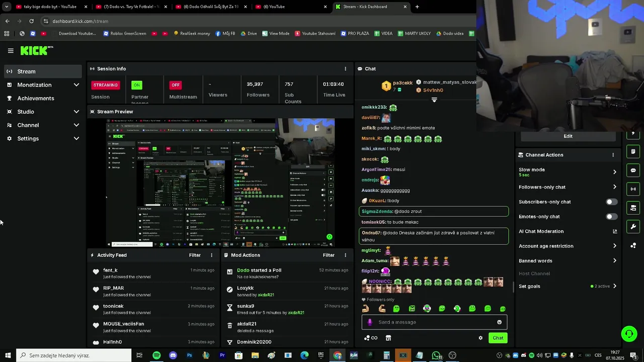
Task: Open Photoshop from the taskbar
Action: (189, 355)
